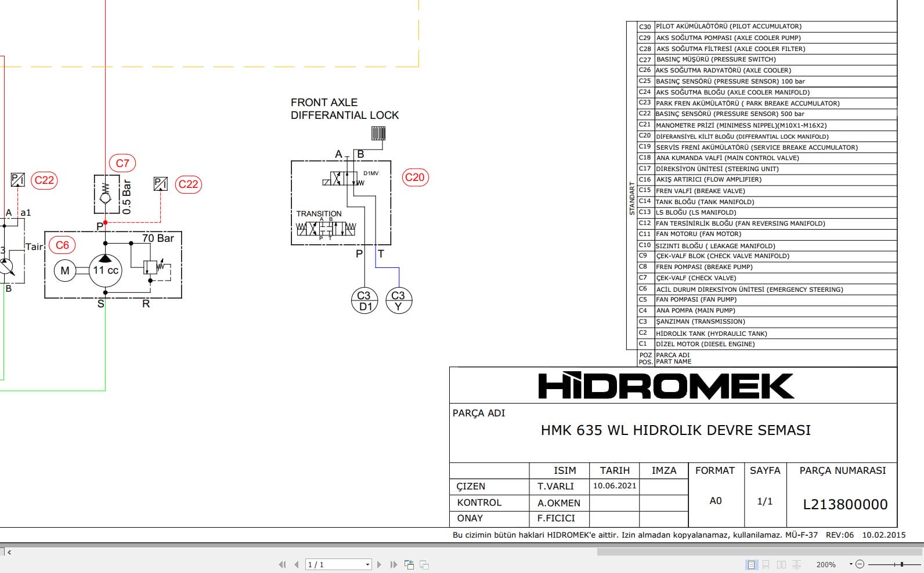Select single page view mode
This screenshot has width=924, height=573.
coord(752,564)
